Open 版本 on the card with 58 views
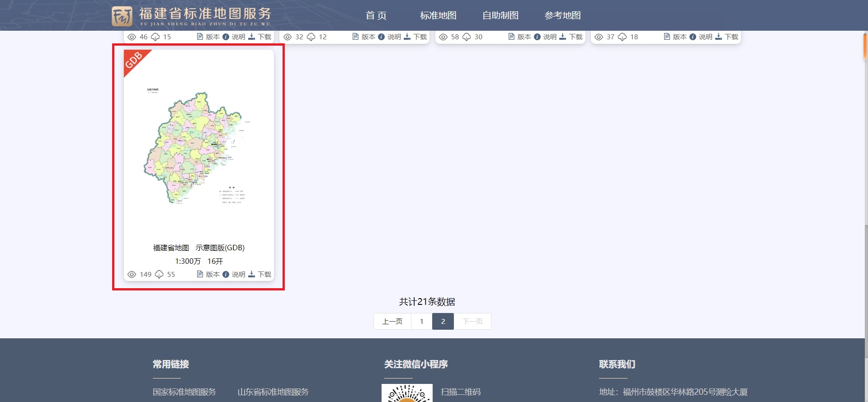Image resolution: width=868 pixels, height=402 pixels. (x=520, y=37)
